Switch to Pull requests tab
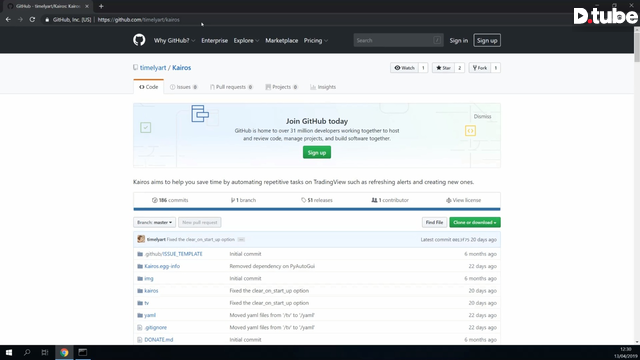This screenshot has height=360, width=640. 231,87
